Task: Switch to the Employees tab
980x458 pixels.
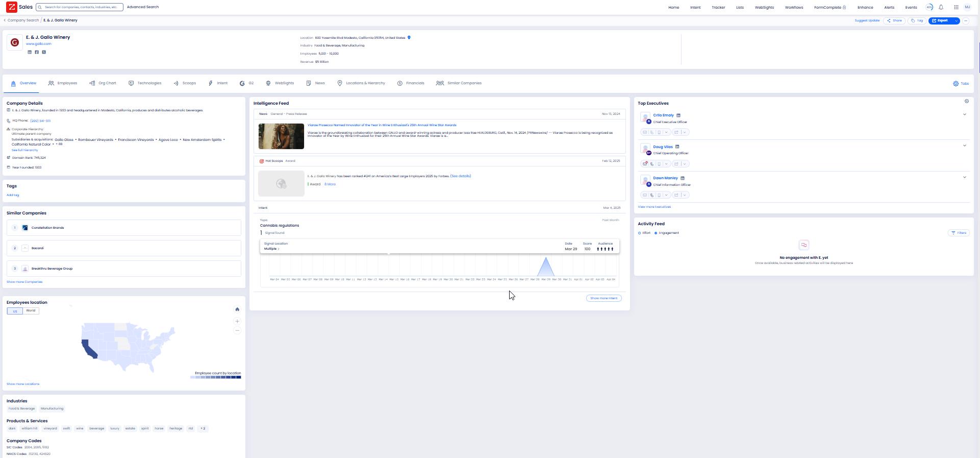Action: (63, 83)
